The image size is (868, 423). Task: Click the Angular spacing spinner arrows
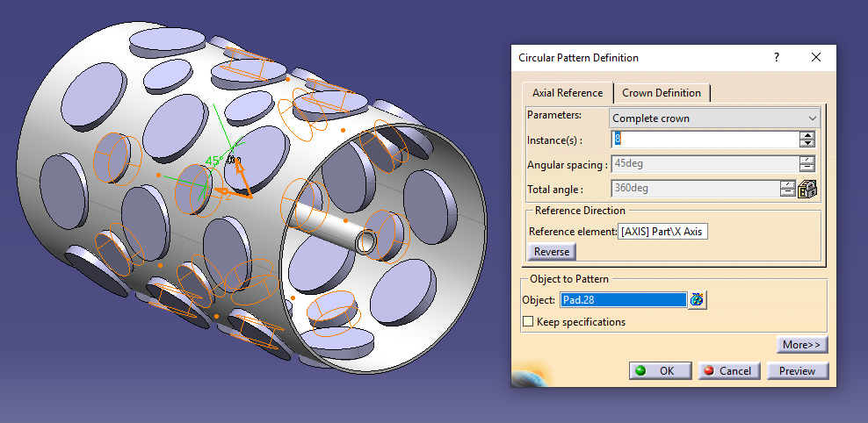807,163
